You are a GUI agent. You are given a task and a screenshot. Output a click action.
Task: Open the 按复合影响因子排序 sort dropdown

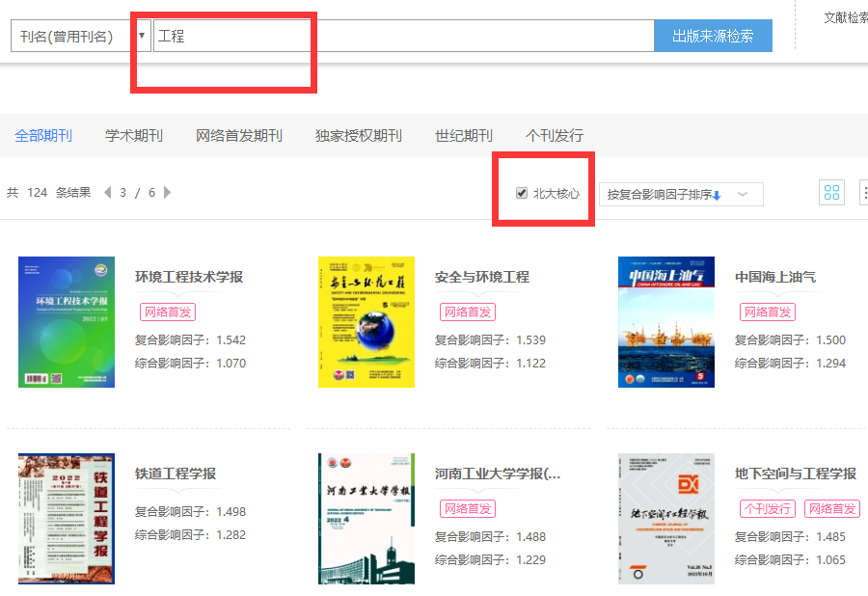point(680,194)
